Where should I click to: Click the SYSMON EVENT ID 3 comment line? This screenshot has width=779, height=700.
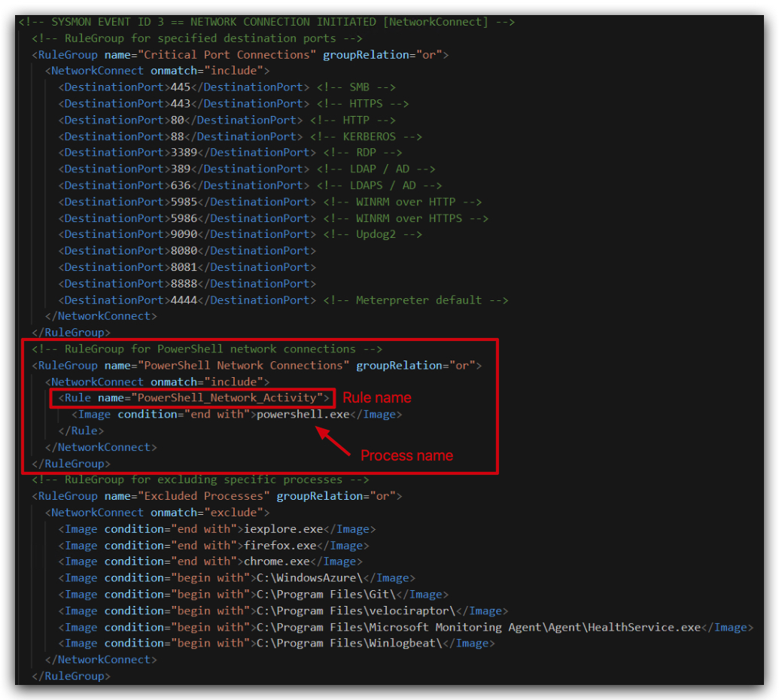coord(266,22)
